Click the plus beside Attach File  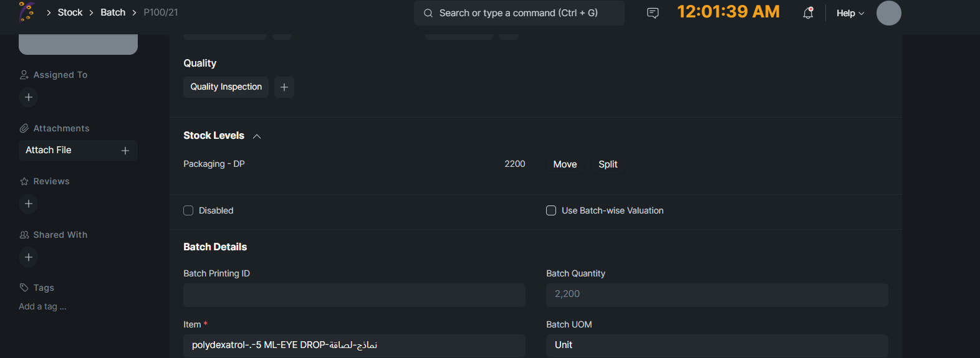click(125, 151)
